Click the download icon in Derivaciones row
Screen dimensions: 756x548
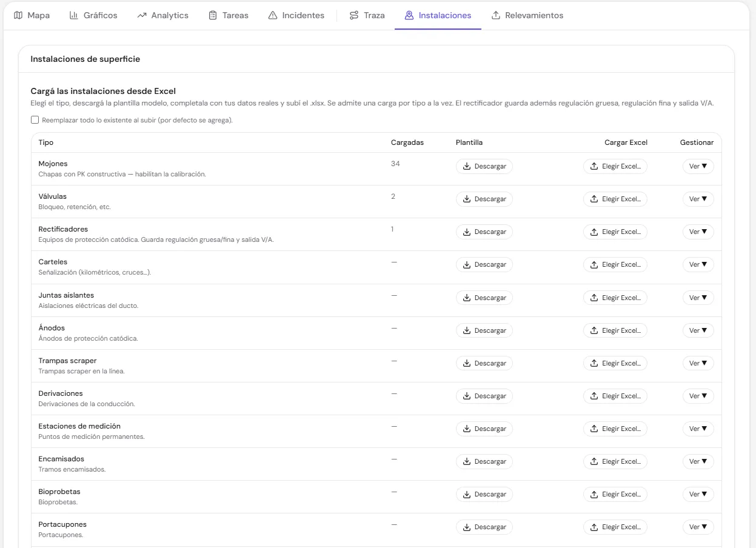(467, 396)
